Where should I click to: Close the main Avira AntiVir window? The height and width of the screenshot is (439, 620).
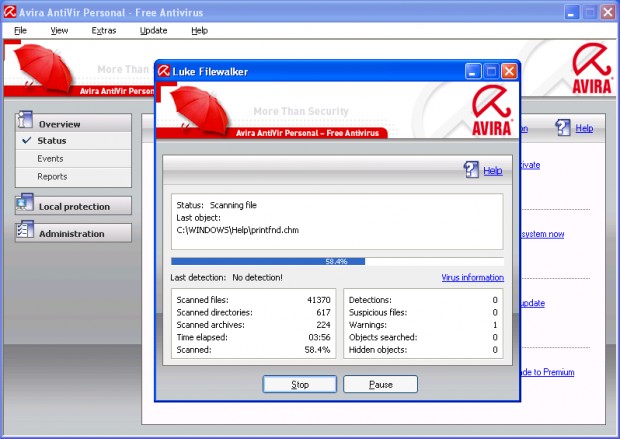[x=608, y=12]
